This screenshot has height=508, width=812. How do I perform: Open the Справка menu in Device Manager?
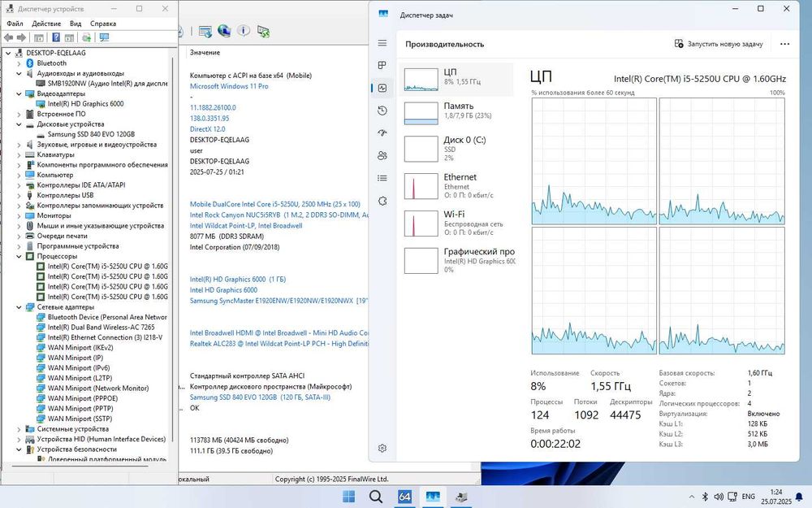tap(103, 24)
